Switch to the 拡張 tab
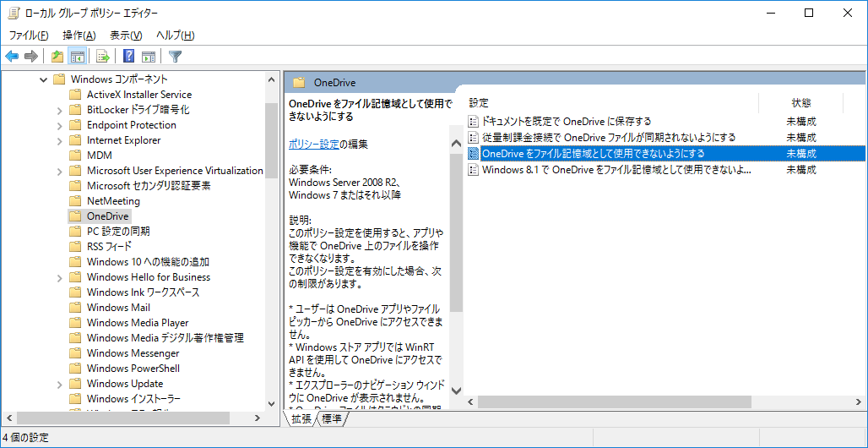Viewport: 868px width, 448px height. [301, 420]
